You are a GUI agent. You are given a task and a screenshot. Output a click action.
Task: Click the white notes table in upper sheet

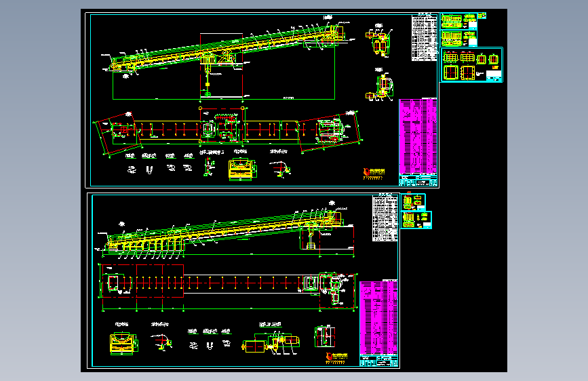(x=425, y=37)
